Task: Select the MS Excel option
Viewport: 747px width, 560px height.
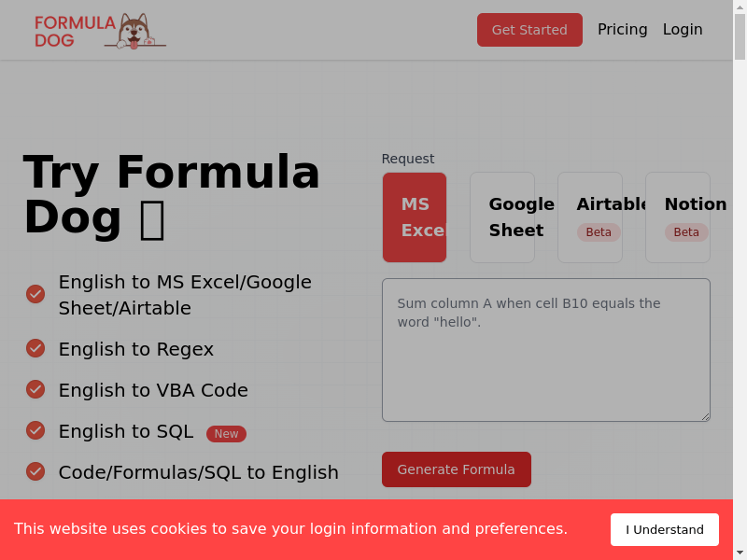Action: (x=415, y=217)
